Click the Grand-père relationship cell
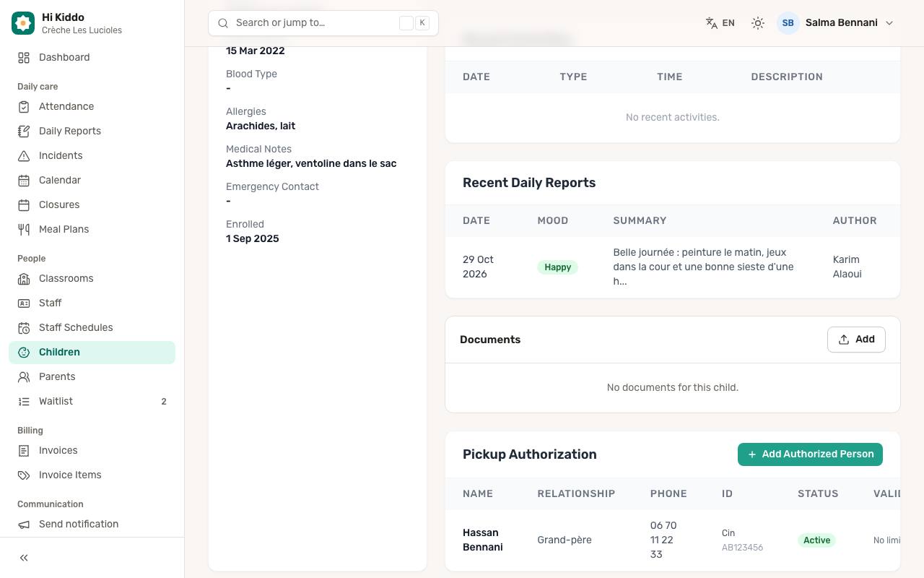Image resolution: width=924 pixels, height=578 pixels. click(565, 540)
